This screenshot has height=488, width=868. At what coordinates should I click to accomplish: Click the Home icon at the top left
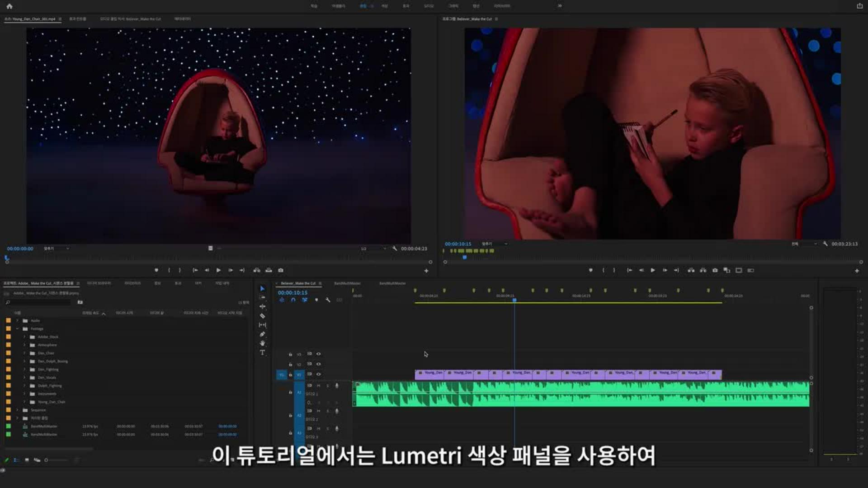9,6
